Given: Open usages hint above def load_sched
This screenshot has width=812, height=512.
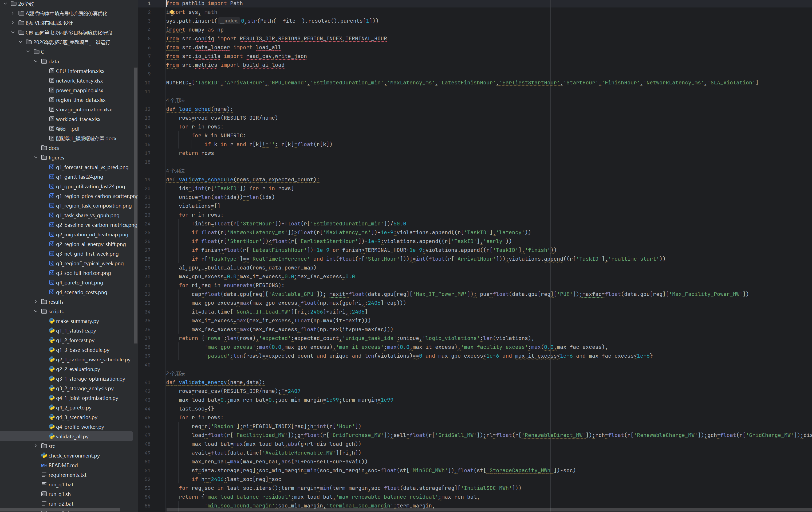Looking at the screenshot, I should tap(175, 100).
